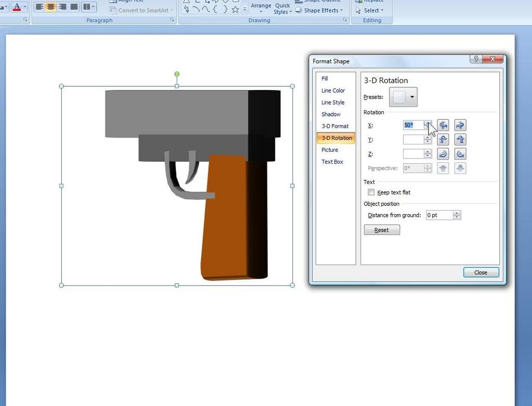Viewport: 532px width, 406px height.
Task: Click the Y rotate down button
Action: coord(460,139)
